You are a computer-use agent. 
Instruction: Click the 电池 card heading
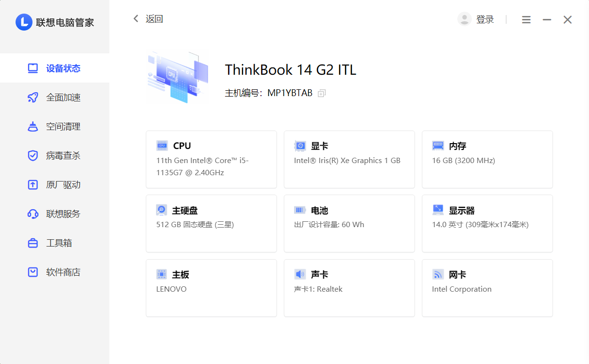tap(320, 210)
